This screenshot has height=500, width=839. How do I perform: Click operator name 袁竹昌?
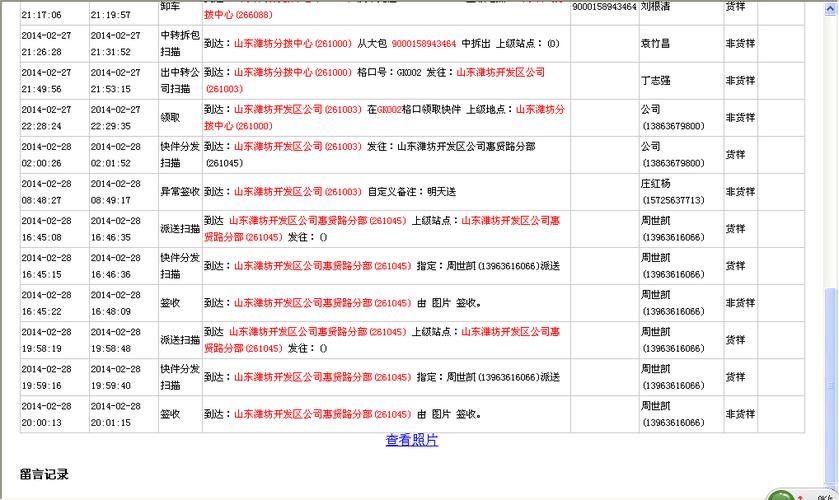coord(655,44)
